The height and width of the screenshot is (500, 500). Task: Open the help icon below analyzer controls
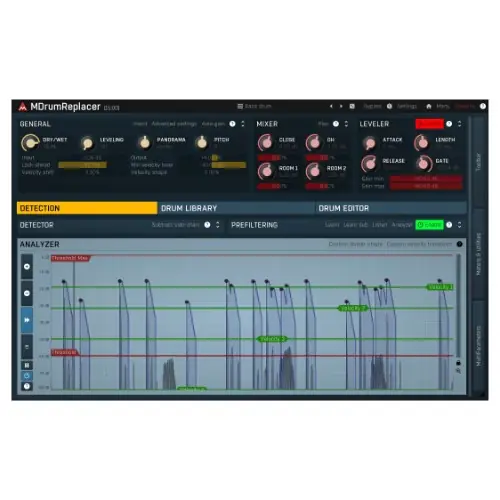click(x=27, y=386)
